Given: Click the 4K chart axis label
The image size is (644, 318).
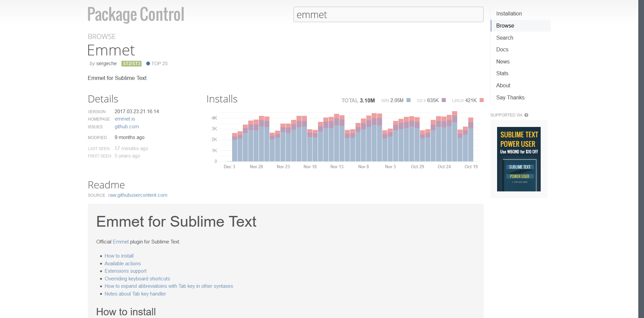Looking at the screenshot, I should pos(214,118).
